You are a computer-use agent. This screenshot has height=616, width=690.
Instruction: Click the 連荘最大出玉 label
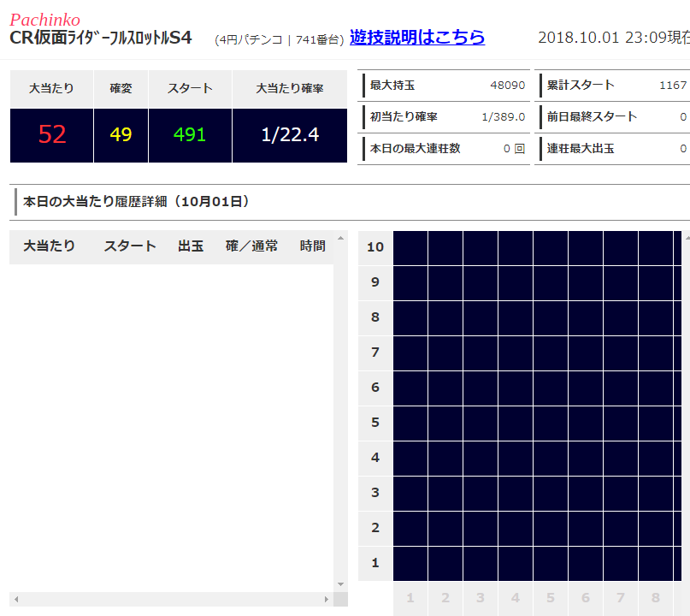point(581,149)
